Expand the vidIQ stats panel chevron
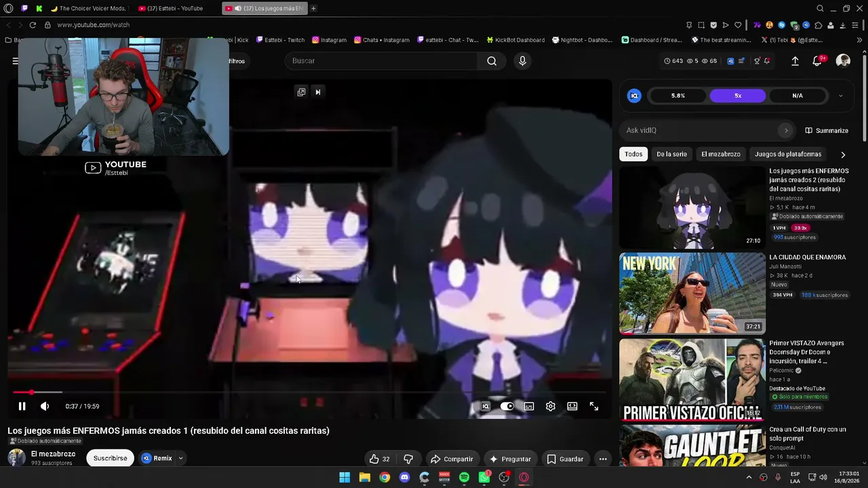 841,96
